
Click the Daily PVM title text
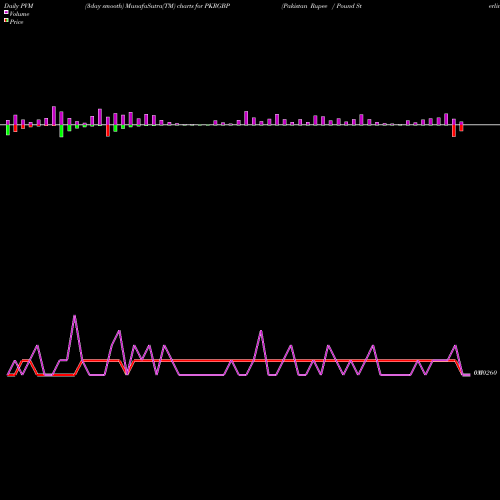[19, 6]
